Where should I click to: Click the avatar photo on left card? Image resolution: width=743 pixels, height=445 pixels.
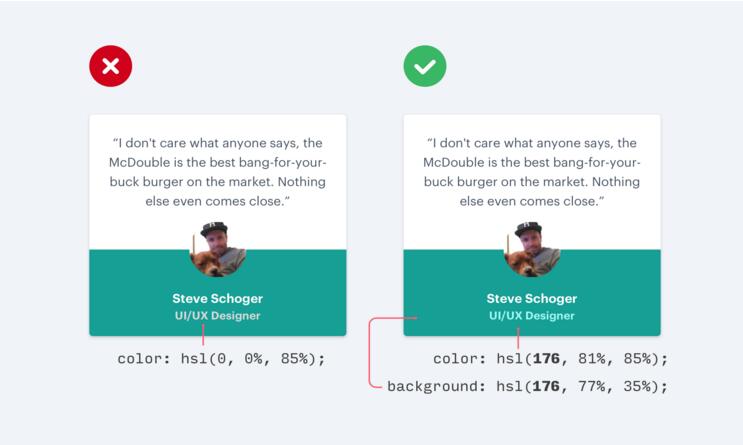tap(218, 249)
